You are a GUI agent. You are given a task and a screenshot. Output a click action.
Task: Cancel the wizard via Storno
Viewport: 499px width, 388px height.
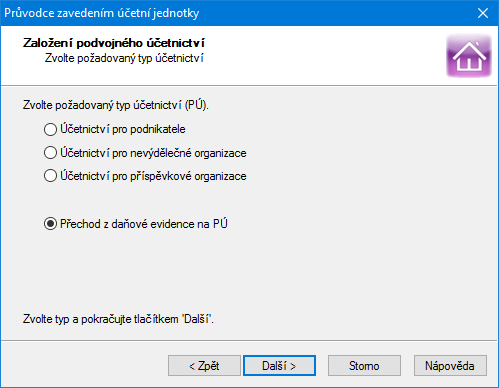364,366
